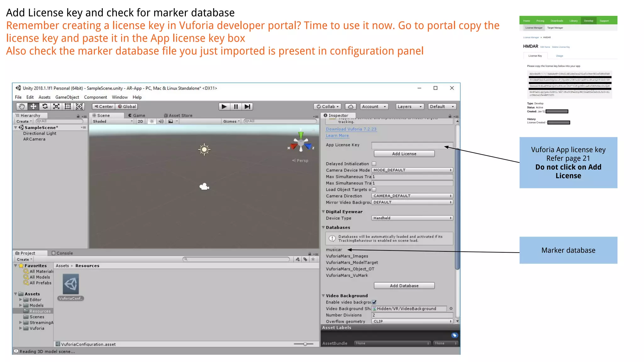Select the VuforiaConfiguration asset thumbnail
644x362 pixels.
tap(71, 284)
